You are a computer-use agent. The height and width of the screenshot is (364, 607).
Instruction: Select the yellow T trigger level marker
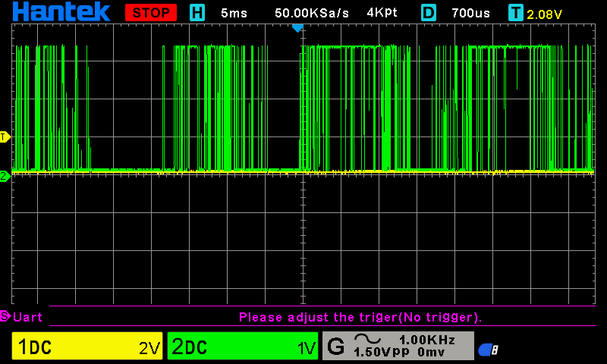tap(5, 136)
